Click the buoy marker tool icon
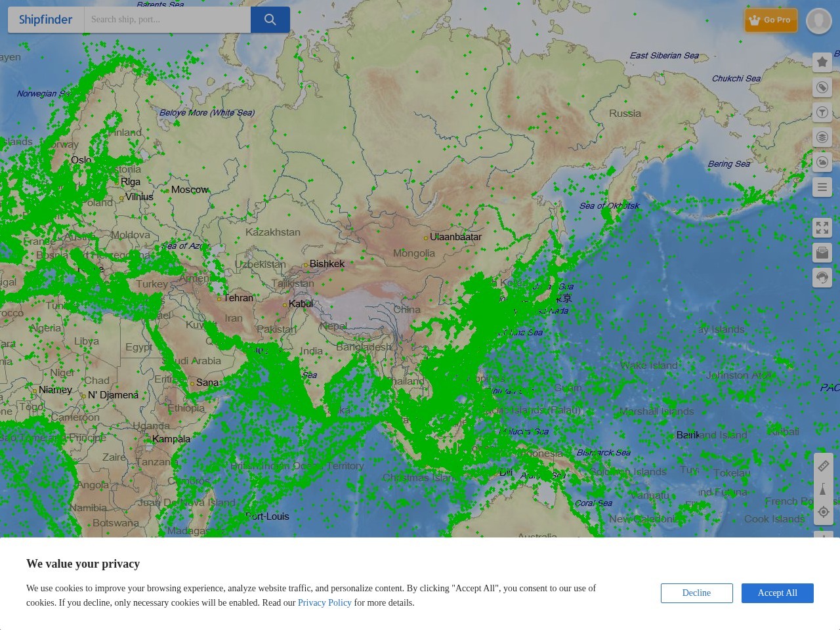 [823, 489]
